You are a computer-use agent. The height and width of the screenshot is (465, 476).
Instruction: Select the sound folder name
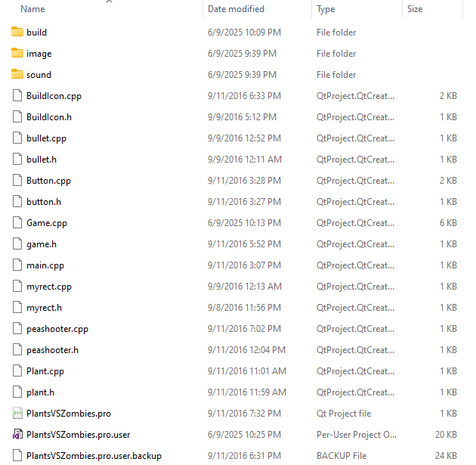(x=39, y=75)
